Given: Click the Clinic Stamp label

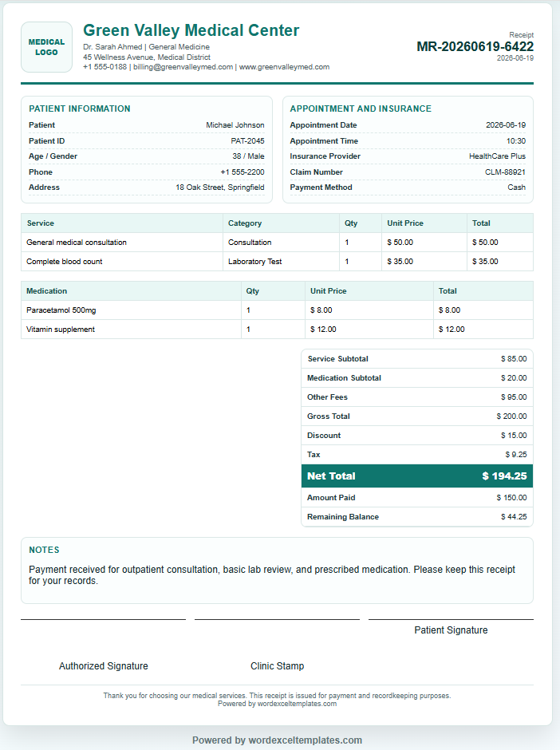Looking at the screenshot, I should tap(278, 665).
